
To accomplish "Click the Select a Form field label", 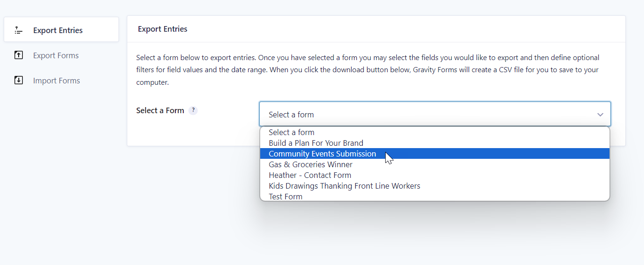I will tap(160, 110).
